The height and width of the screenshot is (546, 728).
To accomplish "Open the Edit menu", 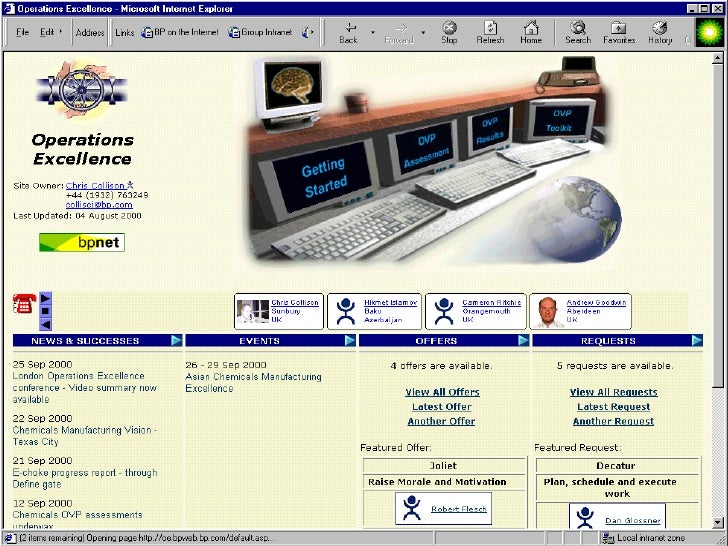I will pos(46,32).
